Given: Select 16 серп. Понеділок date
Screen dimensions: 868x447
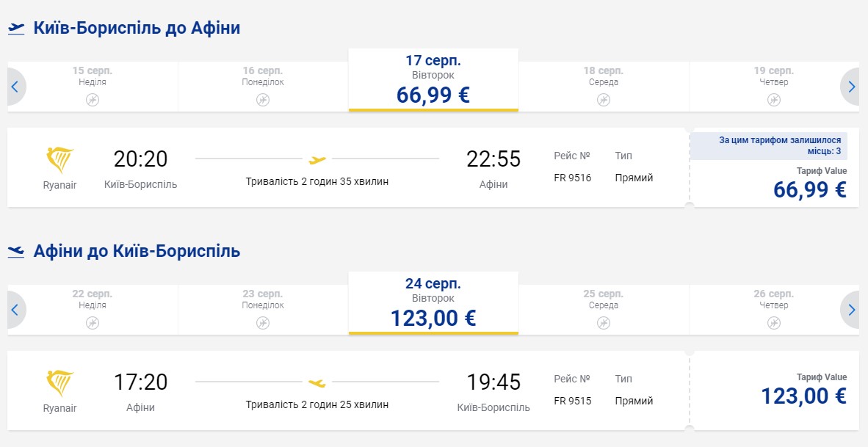Looking at the screenshot, I should 263,77.
